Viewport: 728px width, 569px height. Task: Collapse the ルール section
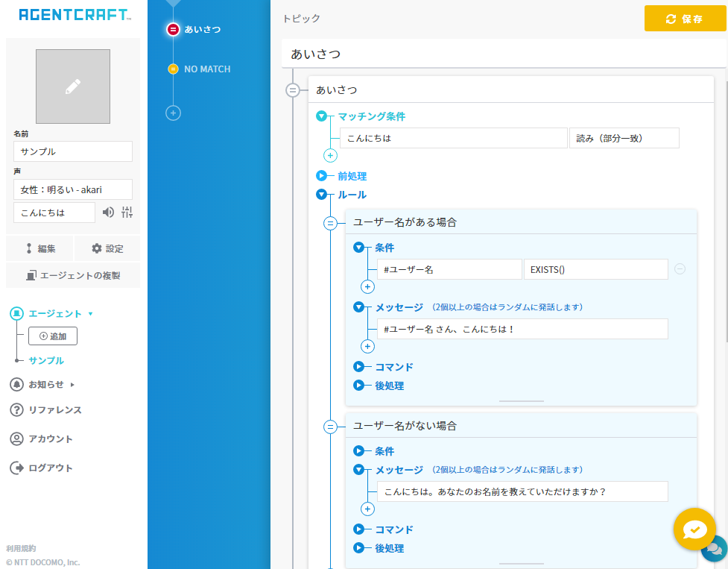pos(322,195)
